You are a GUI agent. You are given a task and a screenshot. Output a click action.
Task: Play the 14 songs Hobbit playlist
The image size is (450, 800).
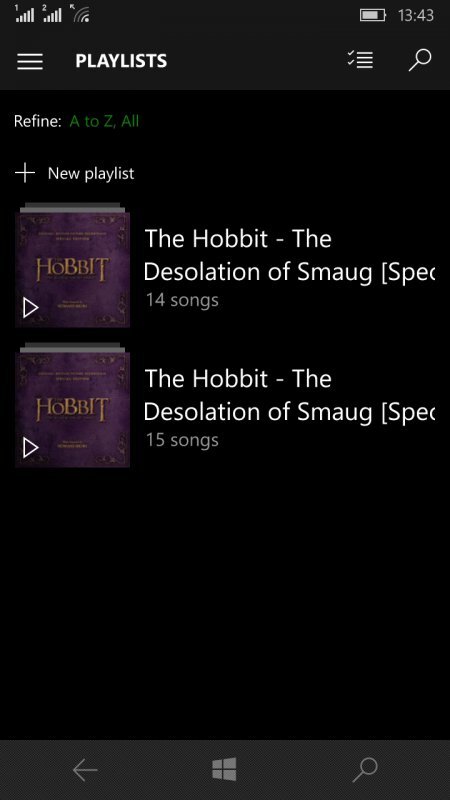(x=31, y=308)
